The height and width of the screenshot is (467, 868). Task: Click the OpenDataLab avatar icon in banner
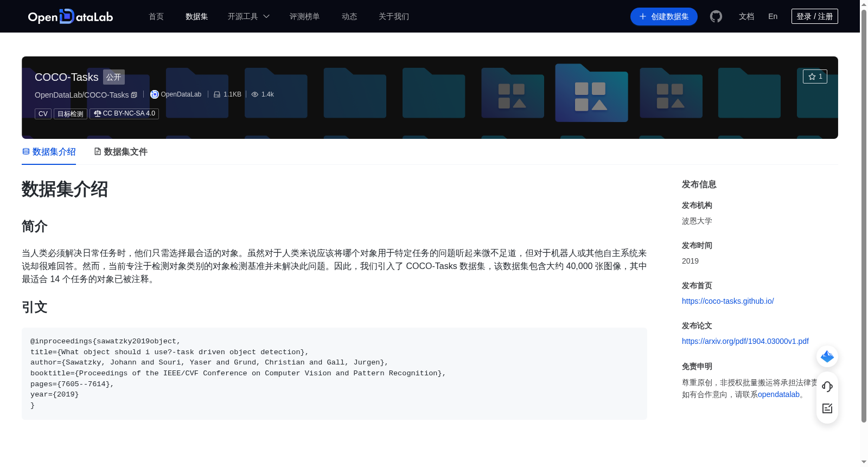(155, 94)
